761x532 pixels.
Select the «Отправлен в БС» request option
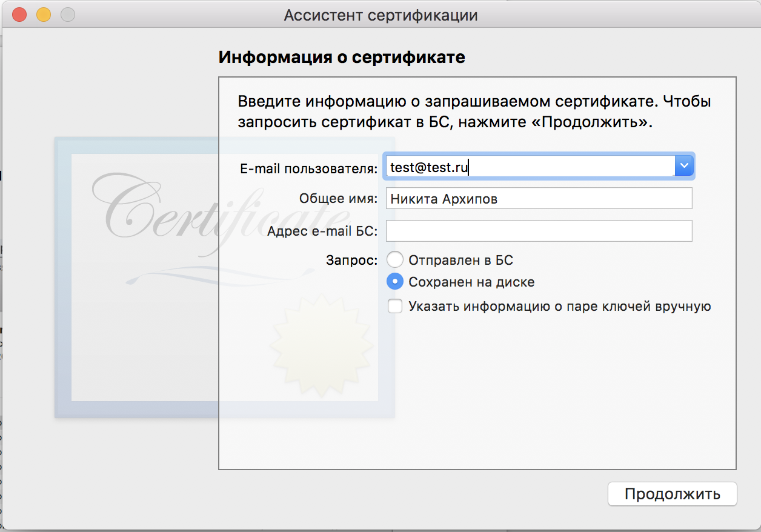[394, 259]
